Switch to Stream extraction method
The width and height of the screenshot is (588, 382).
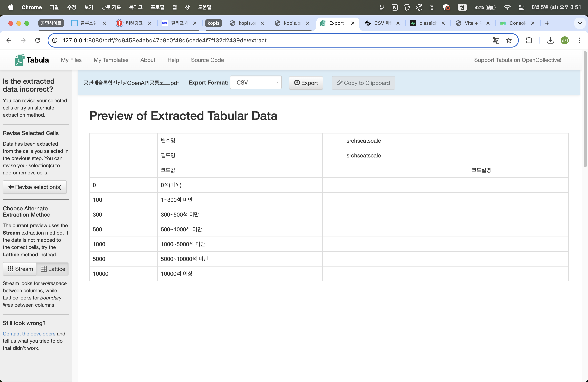(x=20, y=269)
